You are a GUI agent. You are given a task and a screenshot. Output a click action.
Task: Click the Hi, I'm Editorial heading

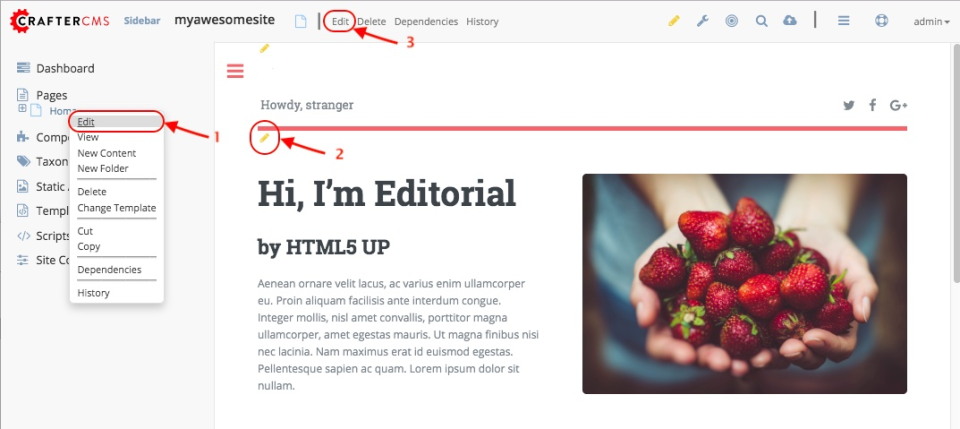(x=387, y=193)
